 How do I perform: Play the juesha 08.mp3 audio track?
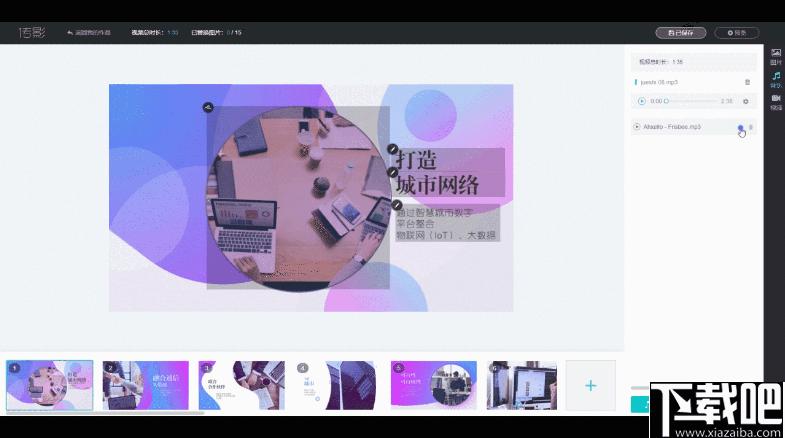coord(641,101)
